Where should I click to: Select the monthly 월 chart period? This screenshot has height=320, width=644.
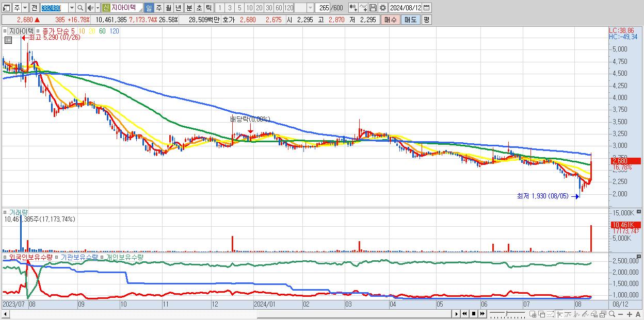click(168, 8)
